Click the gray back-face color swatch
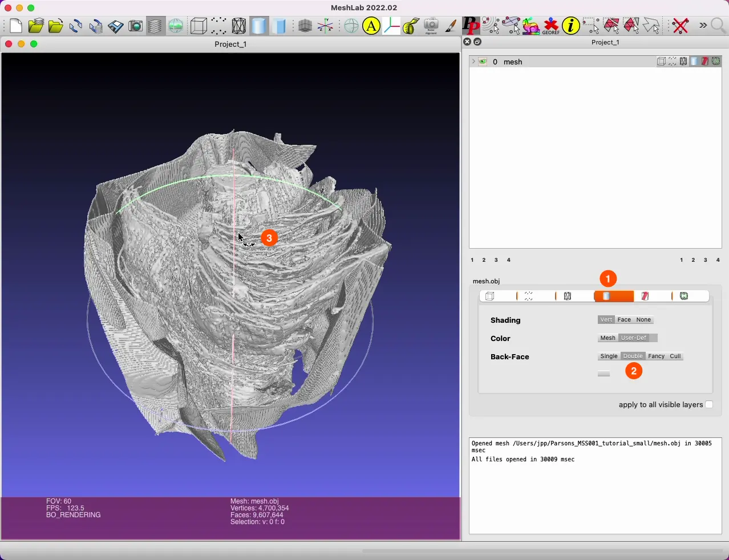Screen dimensions: 729x560 604,374
